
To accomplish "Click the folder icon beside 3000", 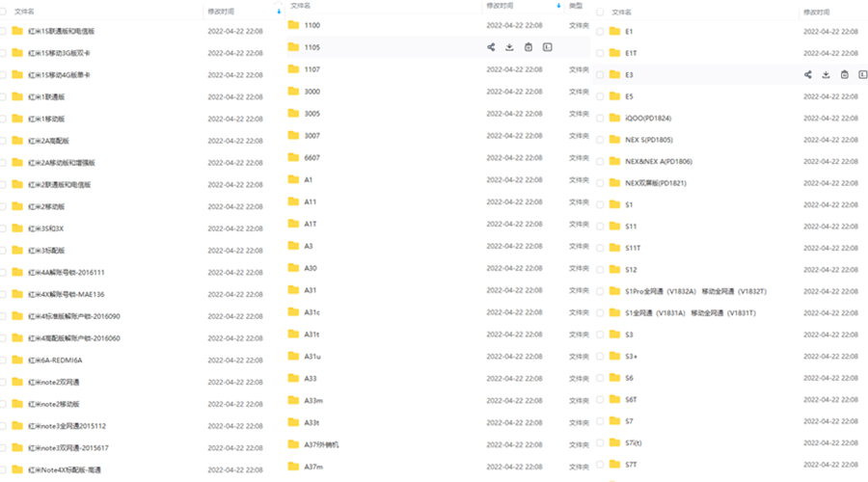I will point(293,92).
